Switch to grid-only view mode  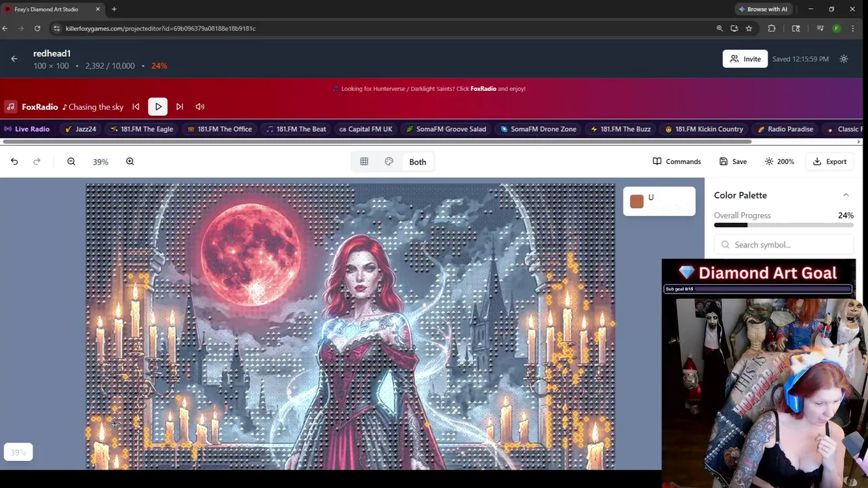(x=364, y=161)
